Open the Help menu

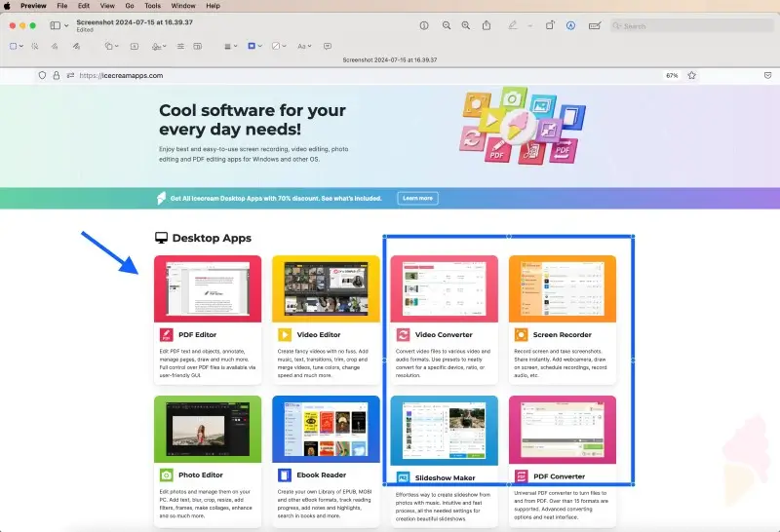[x=213, y=6]
